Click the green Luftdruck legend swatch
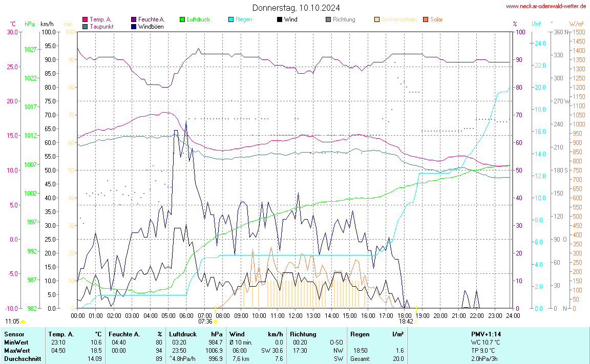 [x=182, y=19]
